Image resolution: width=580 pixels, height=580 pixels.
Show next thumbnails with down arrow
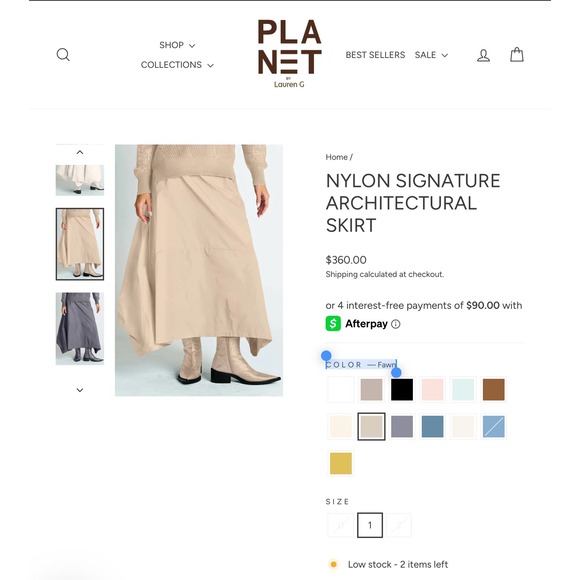(x=80, y=390)
